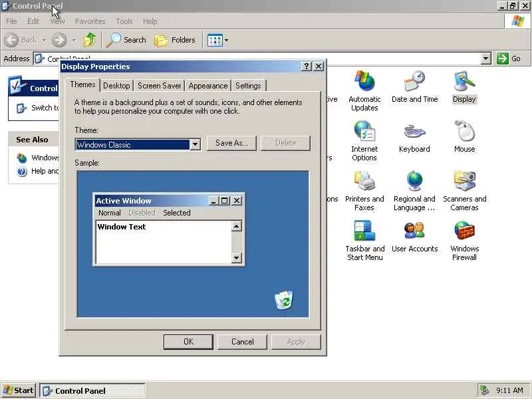The width and height of the screenshot is (532, 399).
Task: Open the Views button dropdown arrow
Action: 226,40
